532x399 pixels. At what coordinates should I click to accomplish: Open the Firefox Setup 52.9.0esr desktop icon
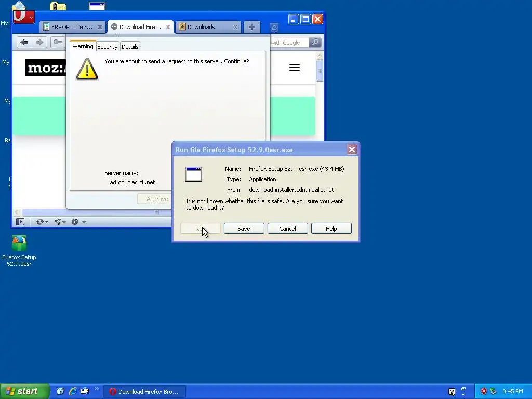19,251
